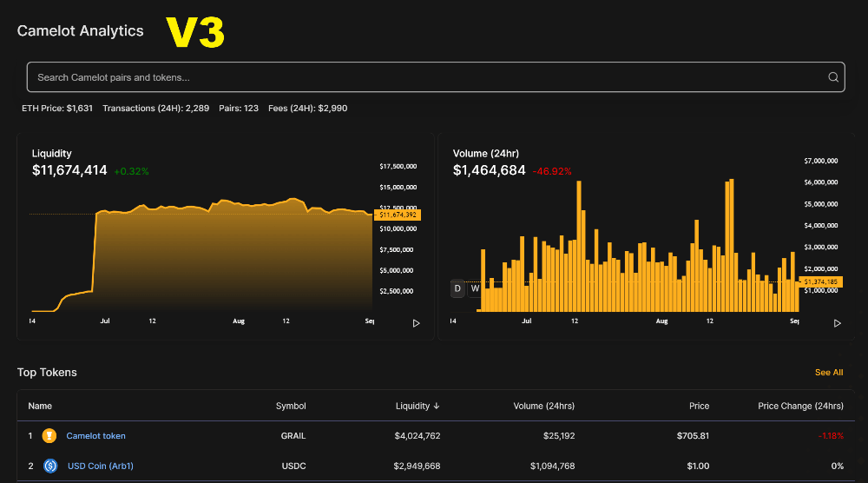Viewport: 868px width, 483px height.
Task: Open the Camelot token link
Action: (x=95, y=436)
